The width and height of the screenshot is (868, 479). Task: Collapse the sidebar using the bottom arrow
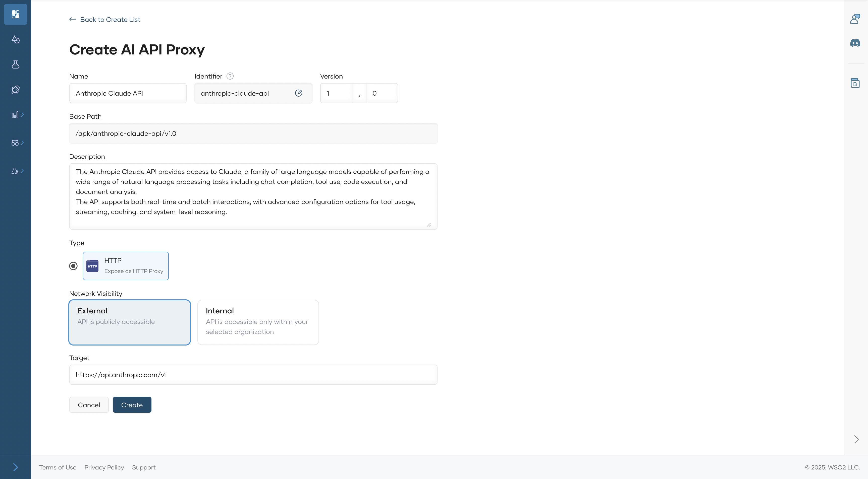(x=16, y=467)
